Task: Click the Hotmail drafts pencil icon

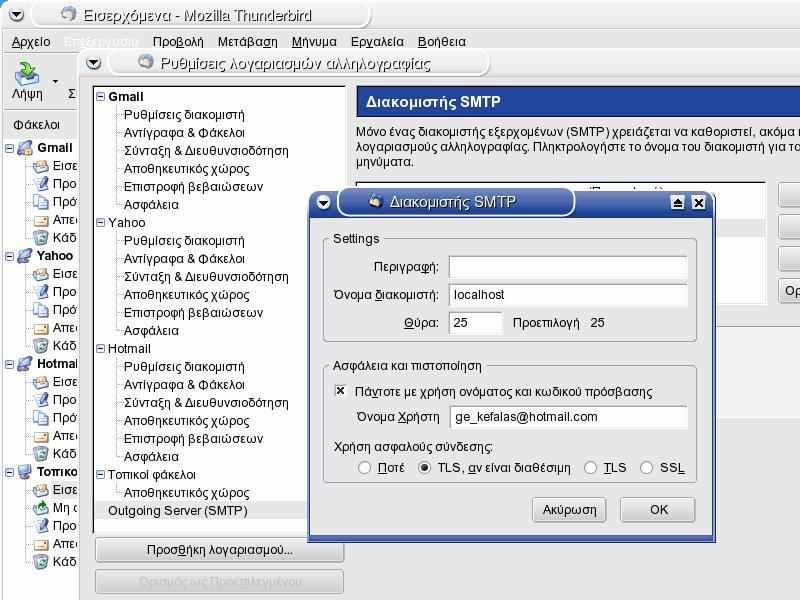Action: click(x=40, y=400)
